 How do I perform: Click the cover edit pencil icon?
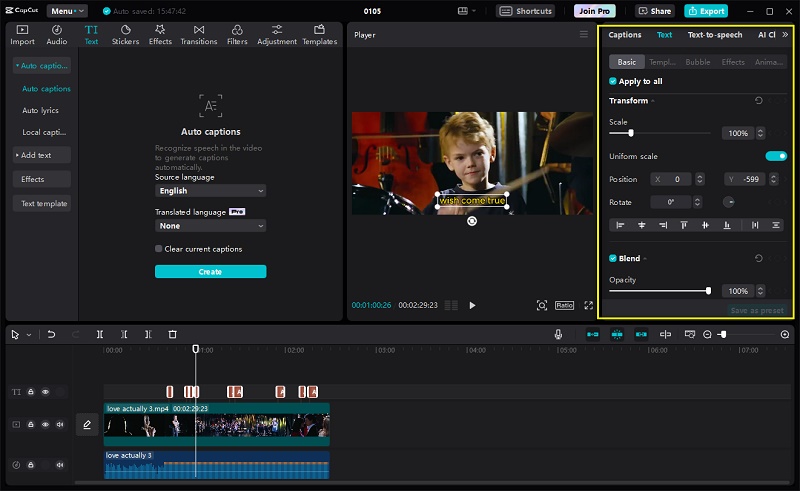pyautogui.click(x=87, y=425)
